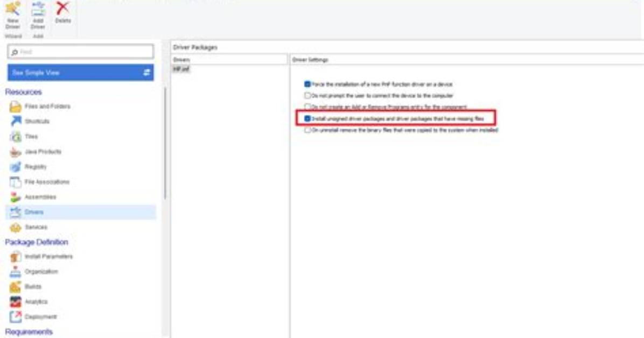
Task: Click the Drivers column header
Action: coord(229,60)
